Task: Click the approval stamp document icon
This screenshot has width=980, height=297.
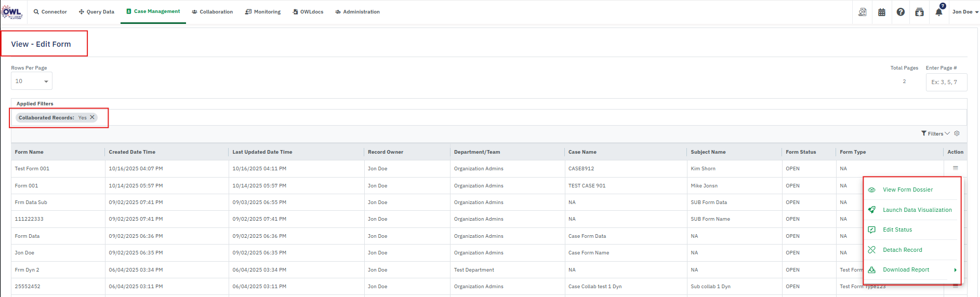Action: coord(863,12)
